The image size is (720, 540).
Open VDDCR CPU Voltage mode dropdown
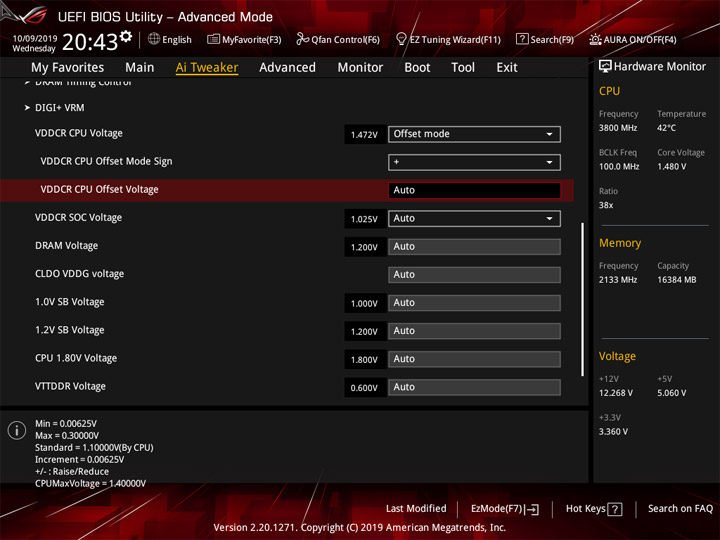pos(474,134)
